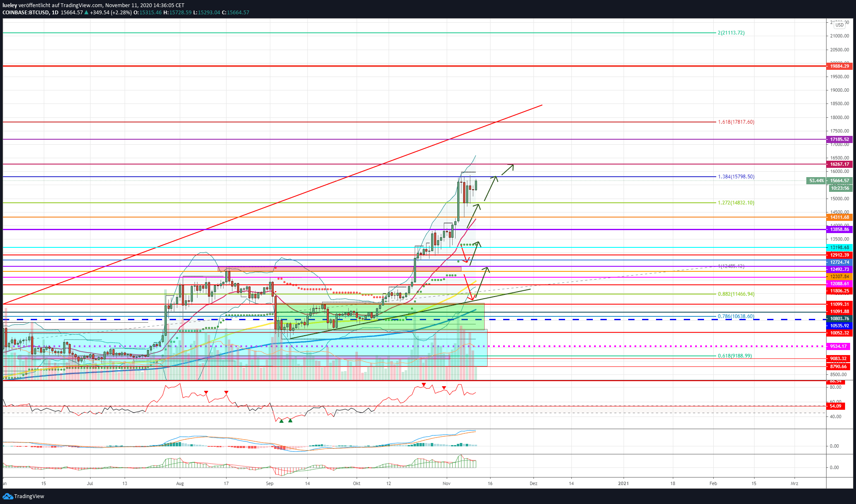Screen dimensions: 856x504
Task: Click the Aug label on time axis
Action: [x=180, y=483]
